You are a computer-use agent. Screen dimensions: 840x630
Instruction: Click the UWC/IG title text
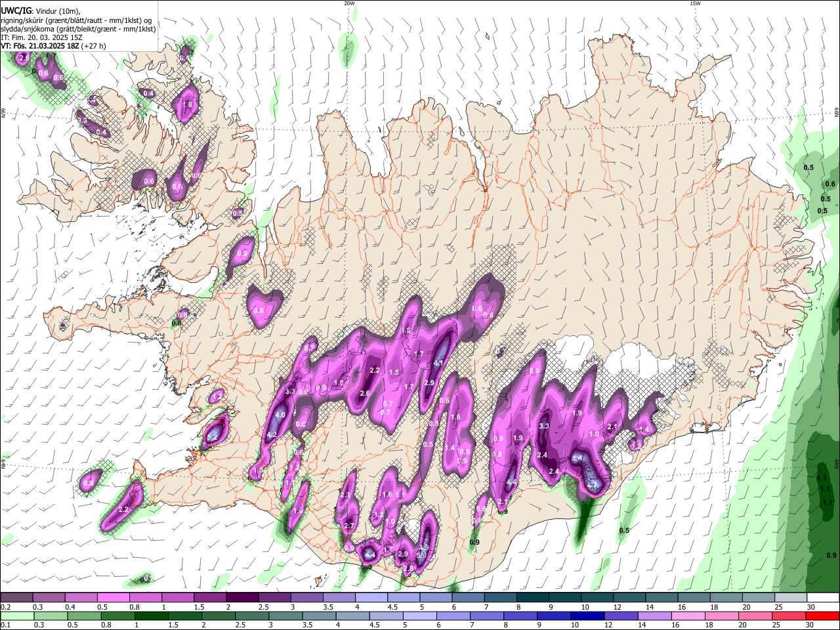pyautogui.click(x=15, y=10)
